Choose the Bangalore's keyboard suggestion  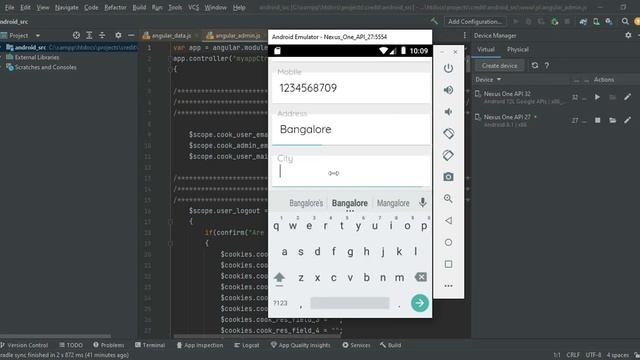(306, 203)
